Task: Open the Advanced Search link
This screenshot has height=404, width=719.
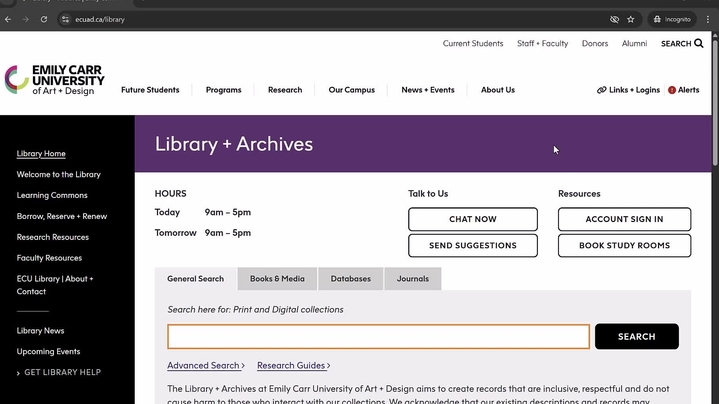Action: (x=205, y=366)
